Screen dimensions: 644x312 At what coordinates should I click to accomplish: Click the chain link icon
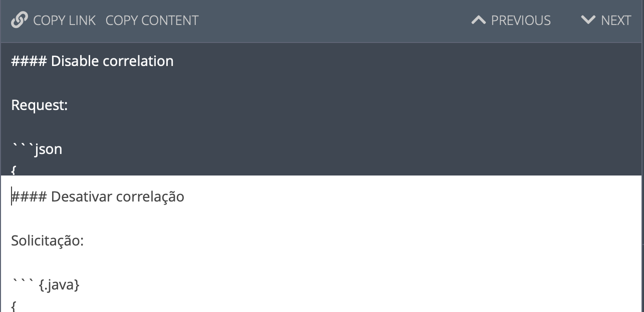click(x=19, y=20)
